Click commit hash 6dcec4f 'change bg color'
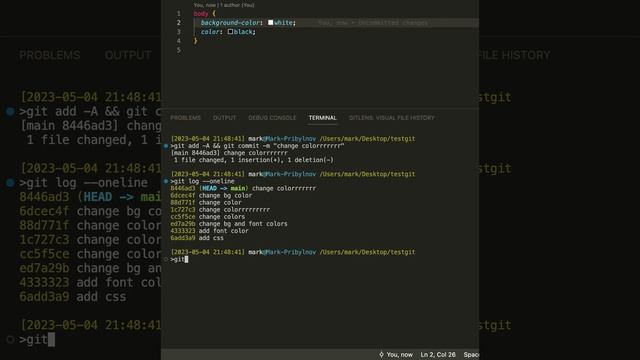This screenshot has width=640, height=360. (x=183, y=196)
